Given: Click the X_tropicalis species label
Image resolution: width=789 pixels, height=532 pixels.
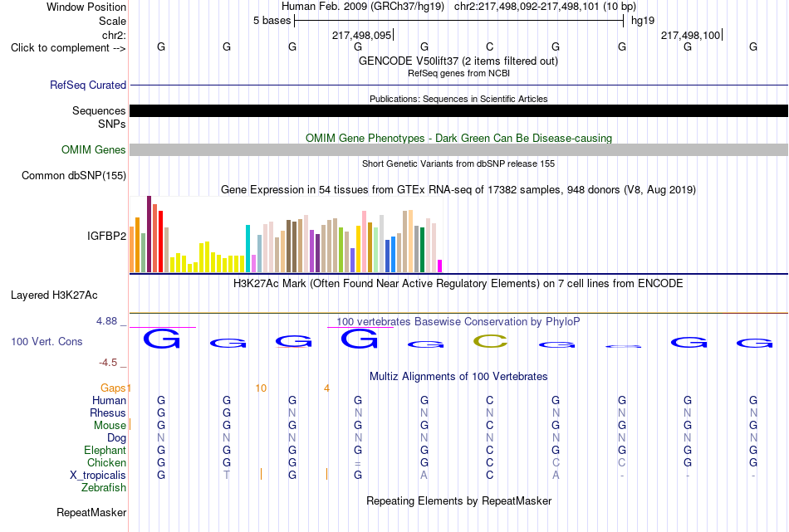Looking at the screenshot, I should tap(98, 476).
